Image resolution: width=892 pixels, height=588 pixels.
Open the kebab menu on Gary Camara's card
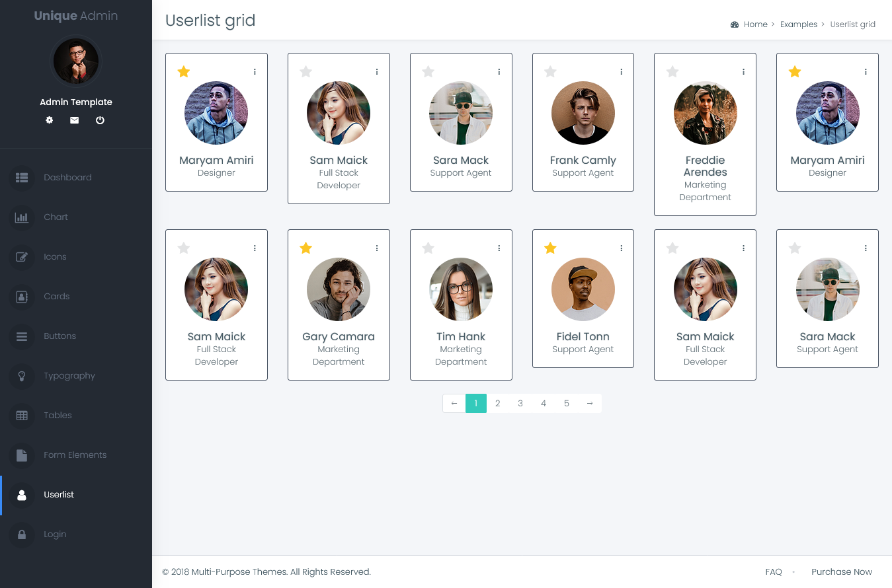(377, 248)
